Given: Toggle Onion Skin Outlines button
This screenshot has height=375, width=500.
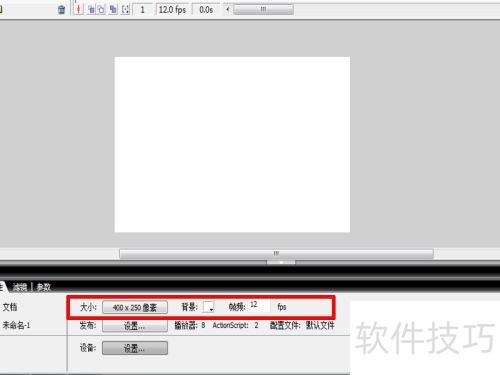Looking at the screenshot, I should click(101, 9).
